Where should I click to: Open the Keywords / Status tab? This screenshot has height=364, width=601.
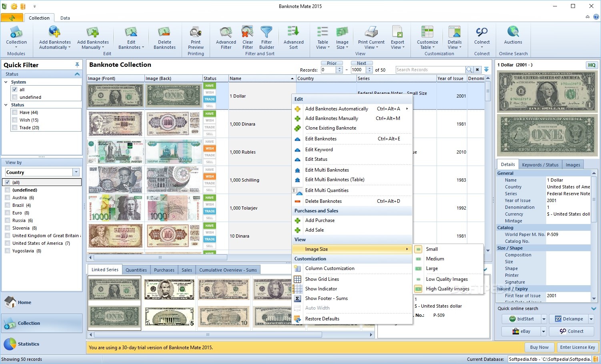540,165
